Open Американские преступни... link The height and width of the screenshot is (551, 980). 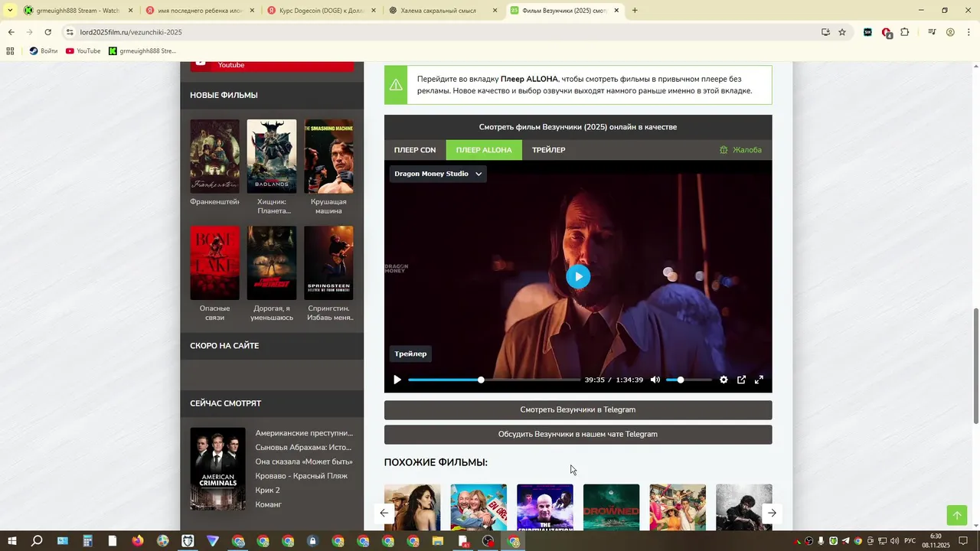304,433
